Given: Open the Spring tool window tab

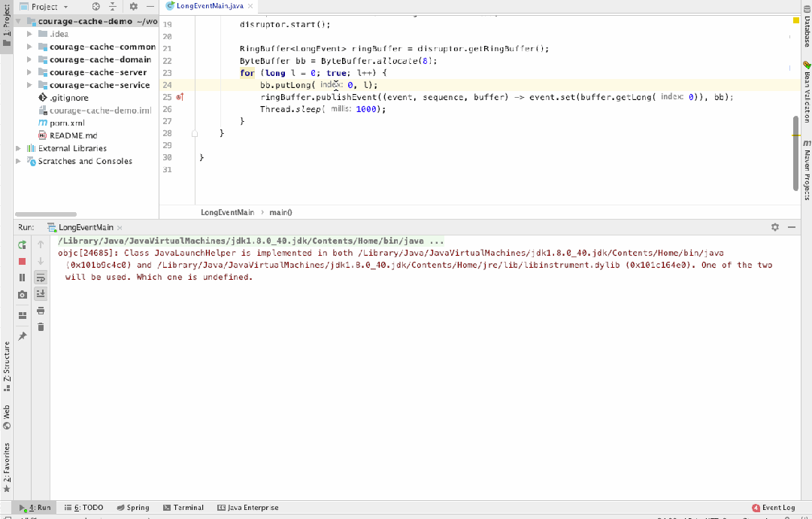Looking at the screenshot, I should (133, 508).
